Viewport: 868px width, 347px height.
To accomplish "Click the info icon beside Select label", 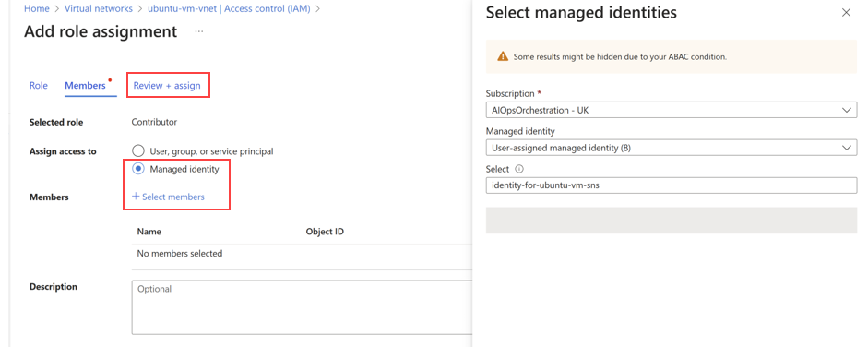I will 519,170.
